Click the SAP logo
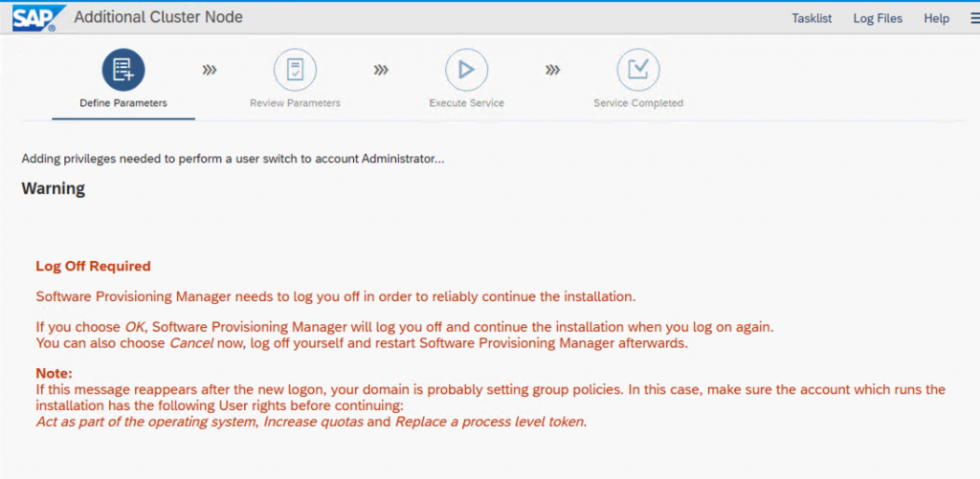The image size is (980, 479). (38, 18)
